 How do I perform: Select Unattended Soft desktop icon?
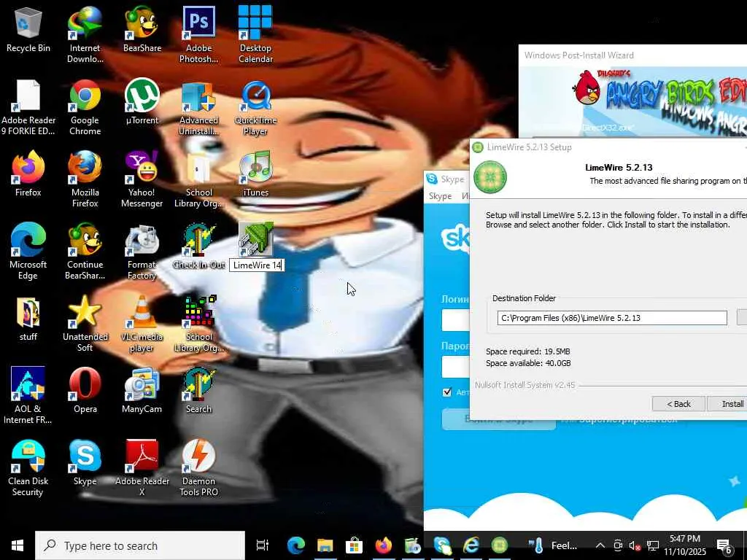pyautogui.click(x=85, y=324)
